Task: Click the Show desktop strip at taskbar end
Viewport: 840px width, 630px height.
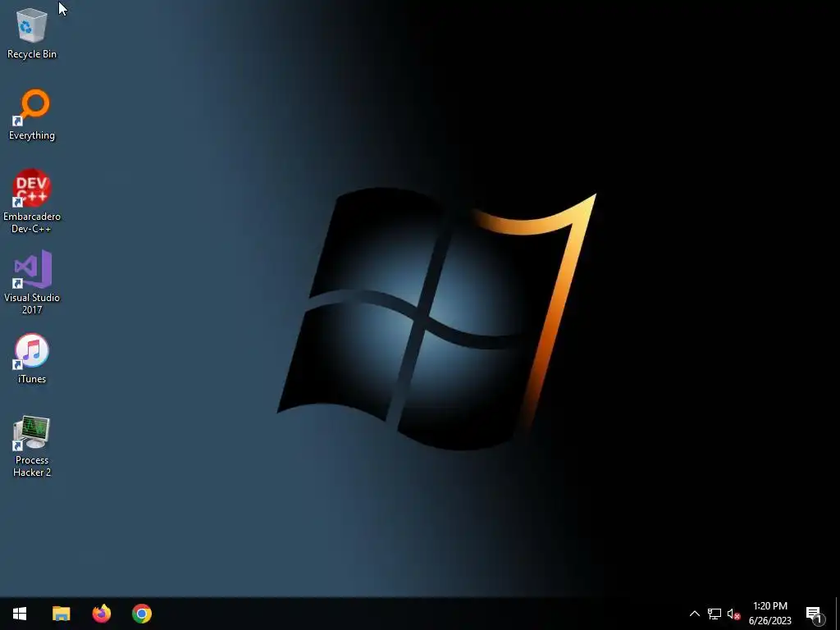Action: coord(837,614)
